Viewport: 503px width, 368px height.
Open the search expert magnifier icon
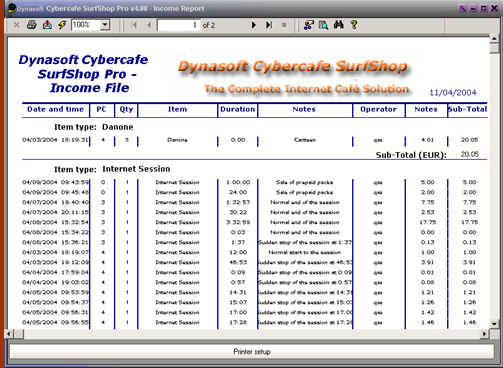323,25
